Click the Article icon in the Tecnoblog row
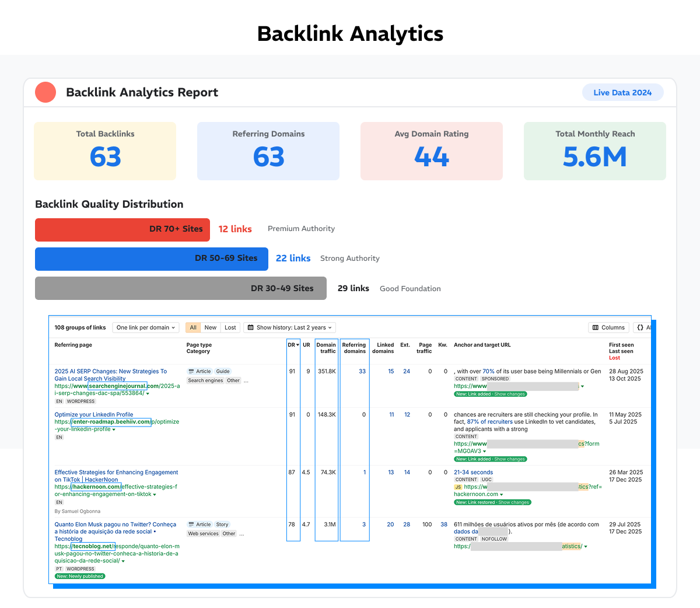 [x=191, y=525]
